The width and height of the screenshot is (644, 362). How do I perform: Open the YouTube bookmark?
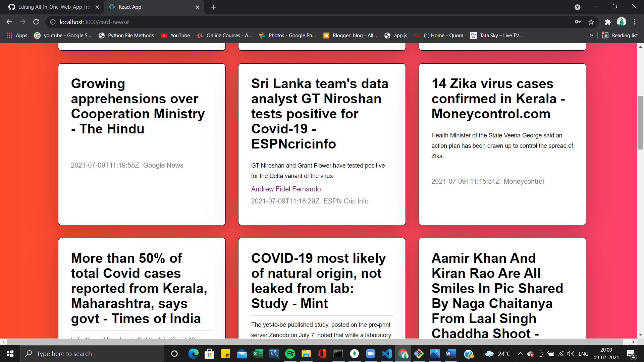click(x=175, y=35)
